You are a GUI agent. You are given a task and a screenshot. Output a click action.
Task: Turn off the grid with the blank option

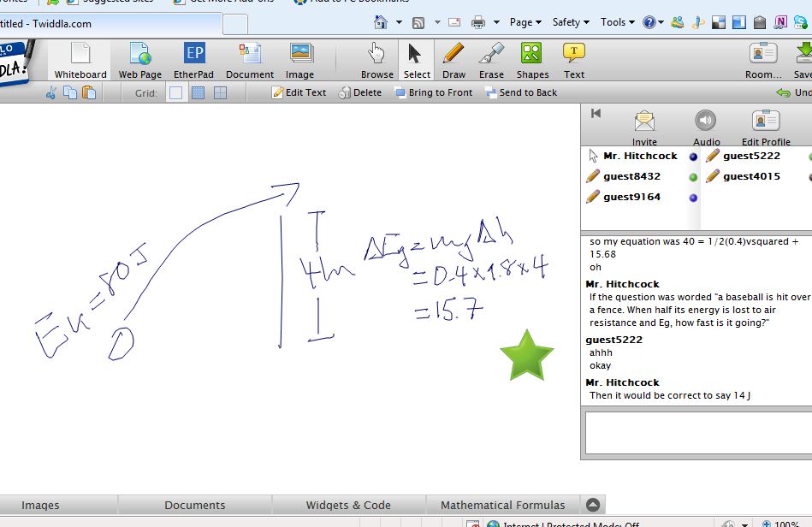point(175,92)
